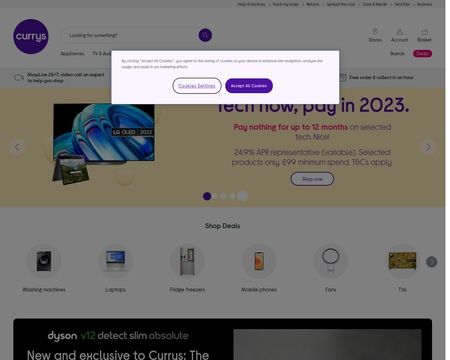Click Spread the cost link
450x360 pixels.
coord(341,4)
